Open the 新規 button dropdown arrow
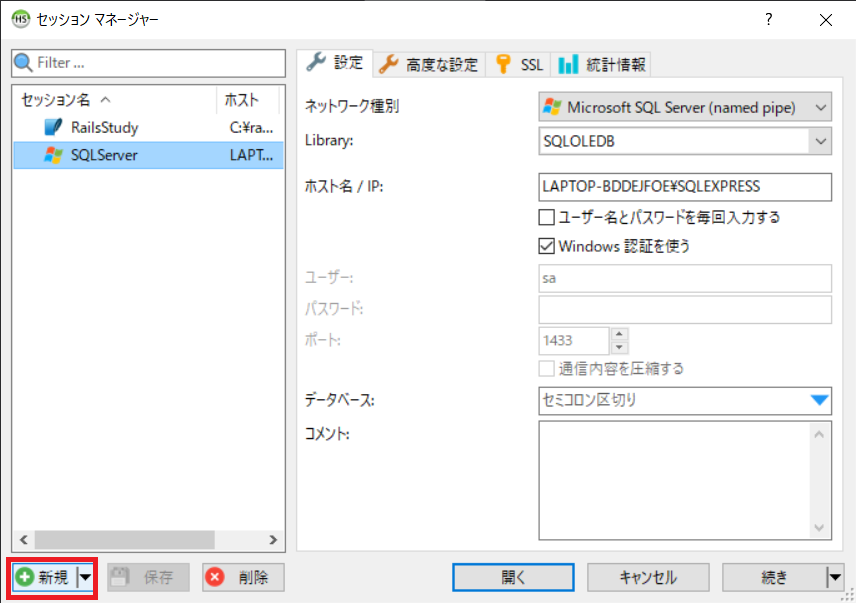Image resolution: width=856 pixels, height=603 pixels. point(85,577)
